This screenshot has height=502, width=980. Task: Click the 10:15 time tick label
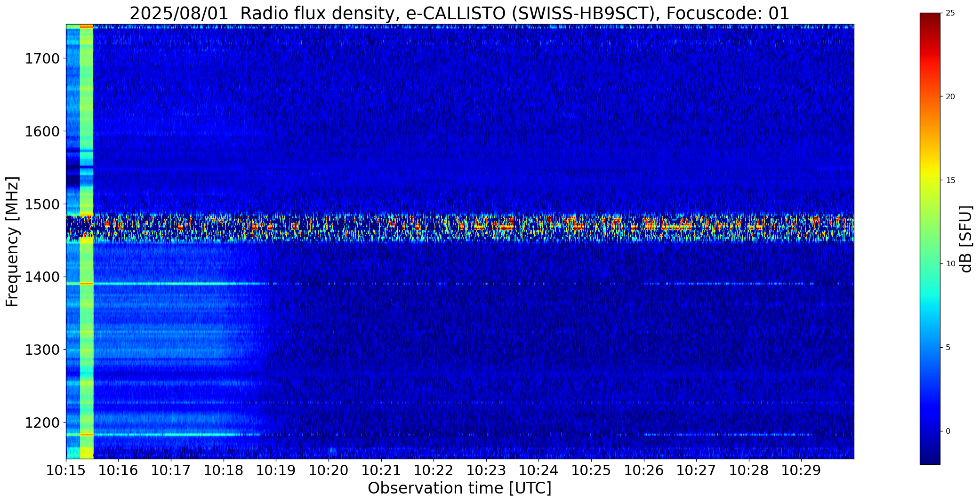(x=66, y=470)
